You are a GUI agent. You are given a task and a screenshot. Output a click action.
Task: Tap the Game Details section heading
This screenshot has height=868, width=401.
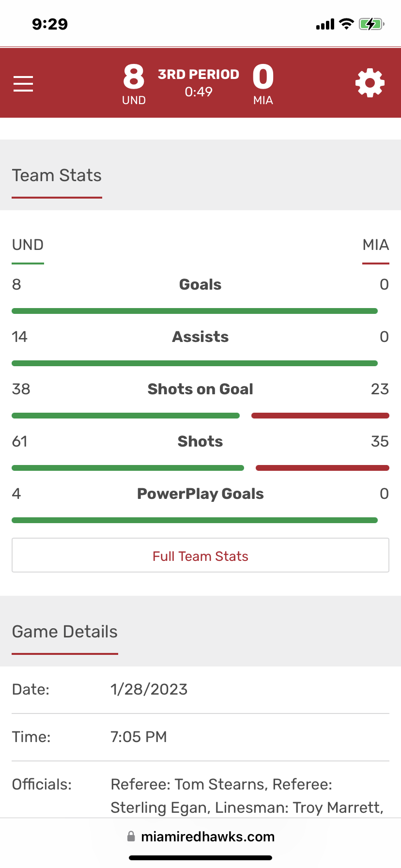point(64,632)
